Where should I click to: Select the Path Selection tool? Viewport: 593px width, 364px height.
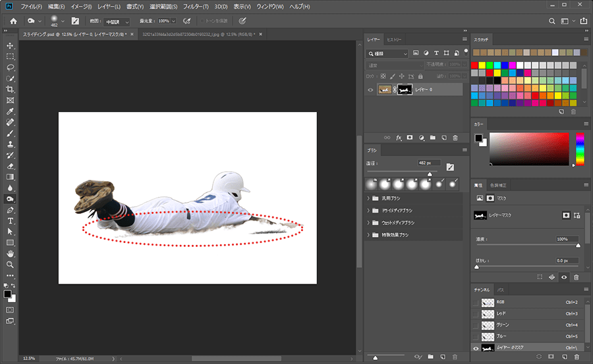pyautogui.click(x=10, y=232)
